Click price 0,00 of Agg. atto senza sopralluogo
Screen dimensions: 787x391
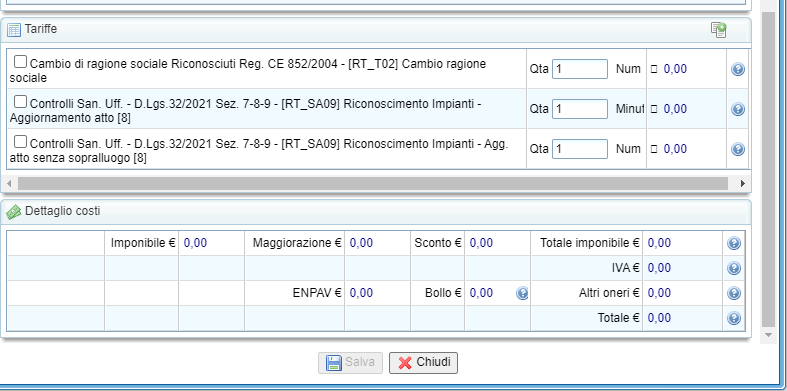675,149
